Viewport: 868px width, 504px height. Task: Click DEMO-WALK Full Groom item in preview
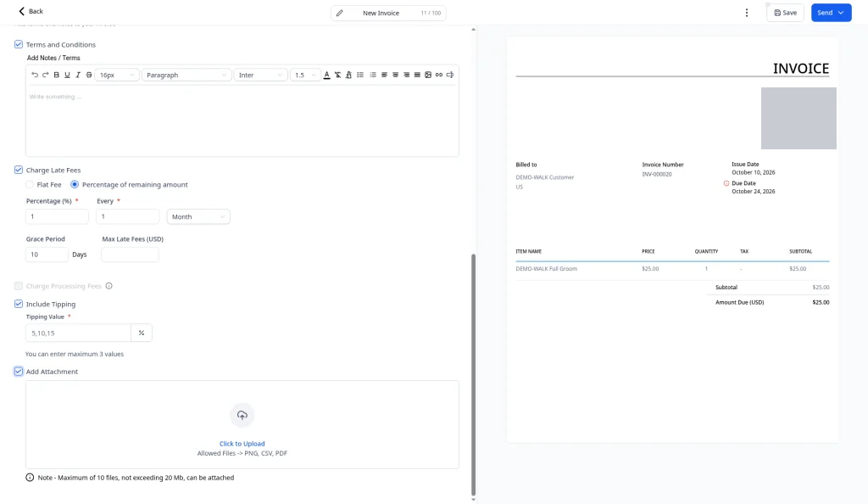547,269
